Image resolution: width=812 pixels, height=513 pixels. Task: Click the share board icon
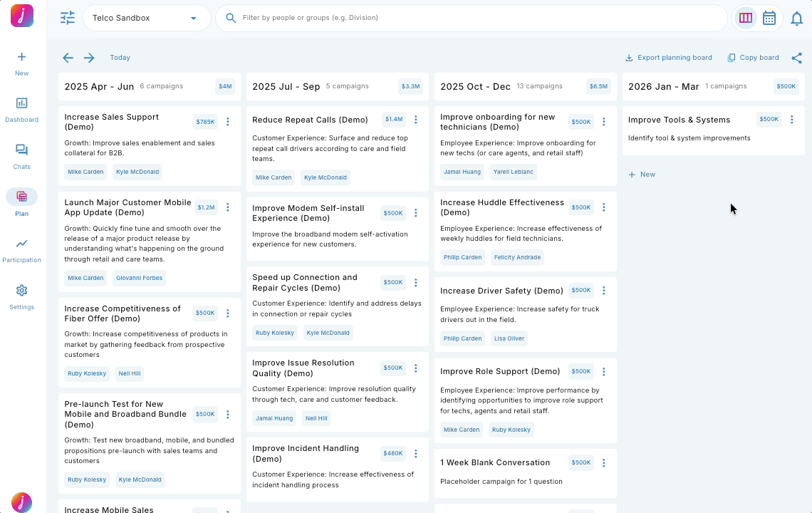(797, 57)
